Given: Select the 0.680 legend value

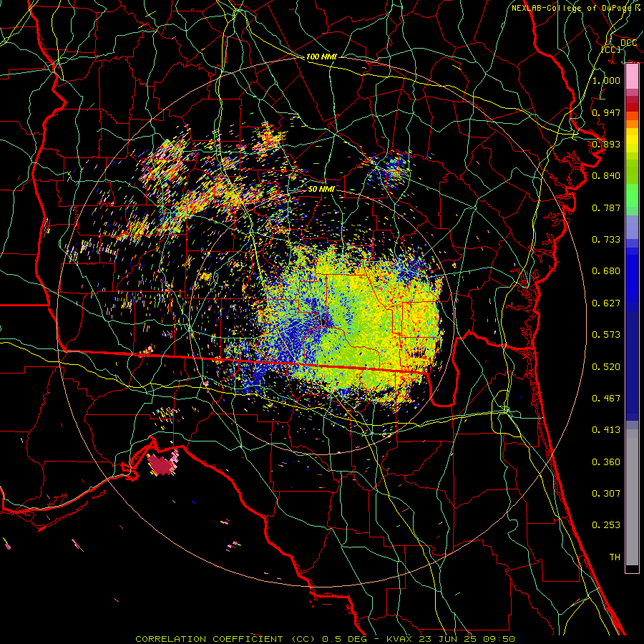Looking at the screenshot, I should pos(606,271).
